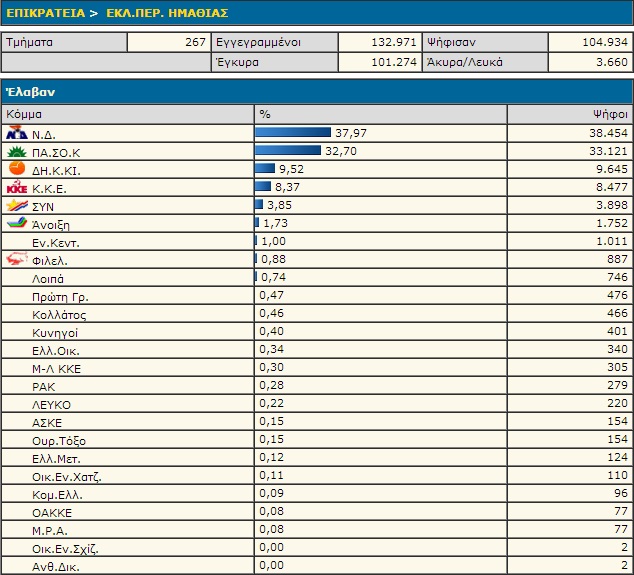Click the Άκυρα/Λευκά label cell
This screenshot has height=575, width=634.
(x=485, y=63)
